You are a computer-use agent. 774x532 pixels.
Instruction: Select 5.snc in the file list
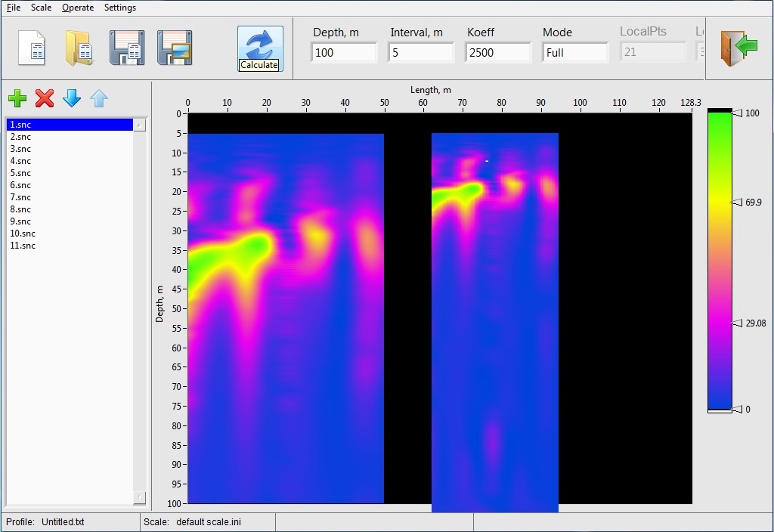coord(70,173)
